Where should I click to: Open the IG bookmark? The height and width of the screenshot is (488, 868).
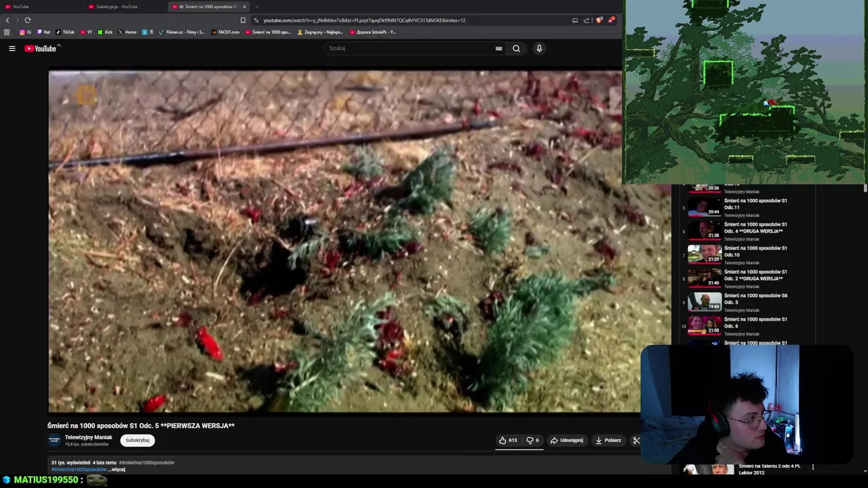(25, 32)
